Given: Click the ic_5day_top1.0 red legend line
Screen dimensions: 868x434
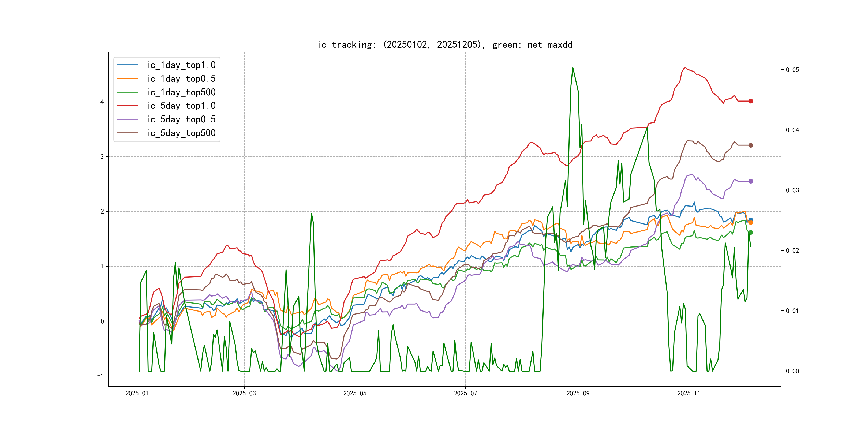Looking at the screenshot, I should pos(127,106).
